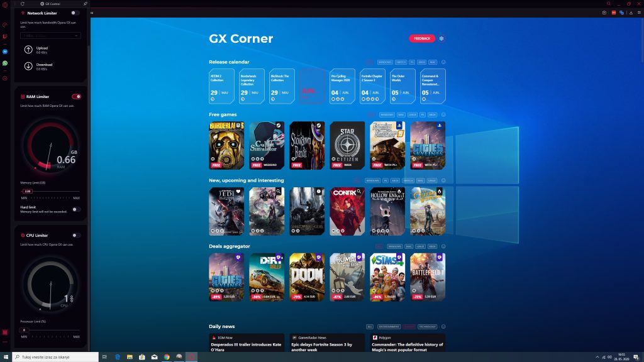Screen dimensions: 644x362
Task: Open browser search icon in title bar
Action: (x=609, y=4)
